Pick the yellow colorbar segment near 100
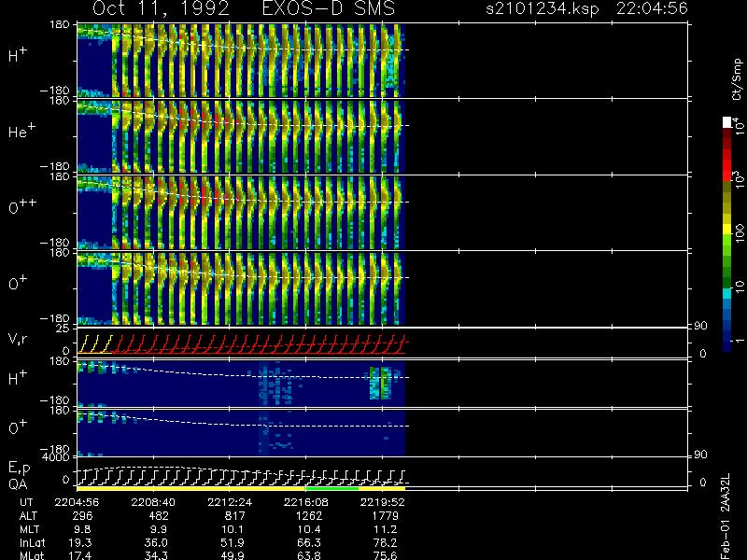 (727, 231)
